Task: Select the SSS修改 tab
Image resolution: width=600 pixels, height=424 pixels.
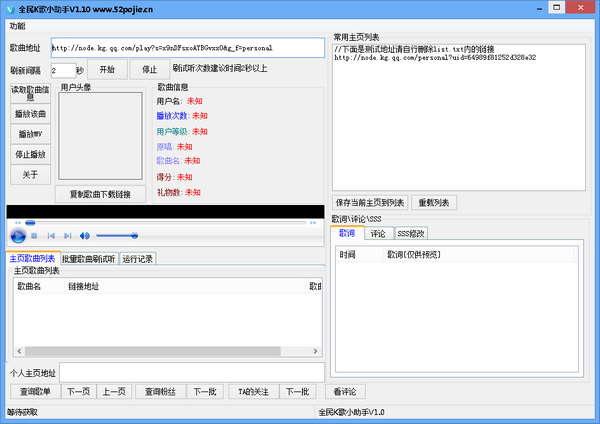Action: click(x=411, y=233)
